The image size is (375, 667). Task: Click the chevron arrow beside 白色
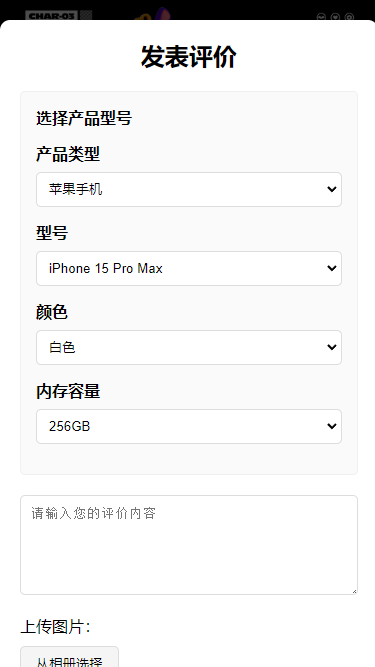click(x=332, y=348)
